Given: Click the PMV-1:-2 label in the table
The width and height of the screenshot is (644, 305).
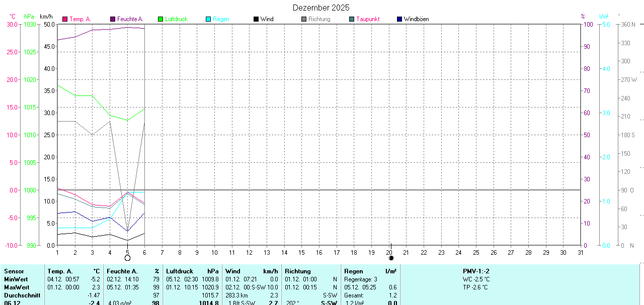Looking at the screenshot, I should point(476,271).
